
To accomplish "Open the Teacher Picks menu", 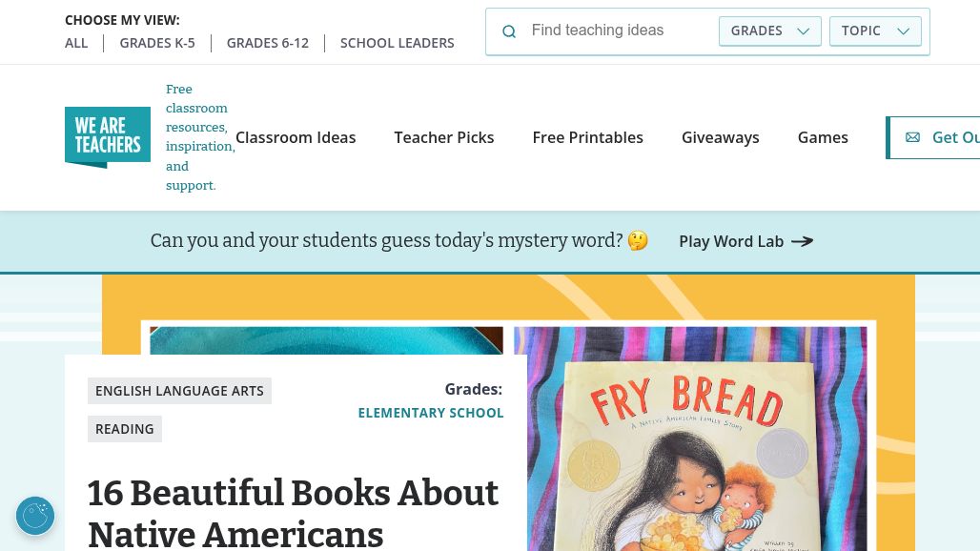I will [444, 137].
